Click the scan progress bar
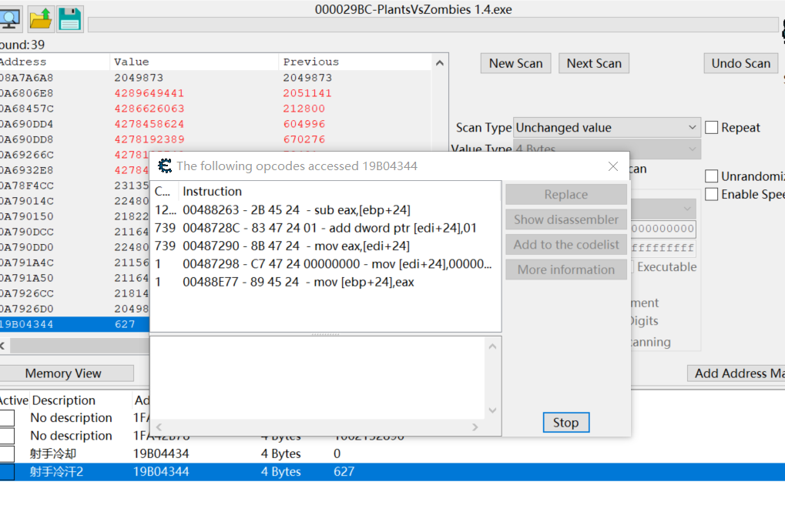785x532 pixels. click(x=433, y=25)
